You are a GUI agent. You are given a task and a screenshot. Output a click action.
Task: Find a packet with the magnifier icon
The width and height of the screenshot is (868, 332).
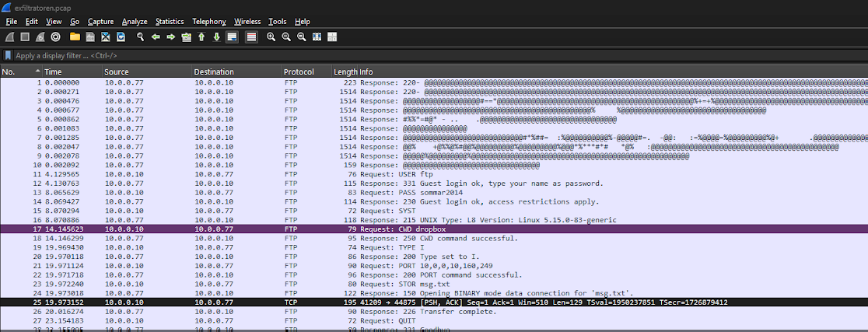pyautogui.click(x=141, y=37)
